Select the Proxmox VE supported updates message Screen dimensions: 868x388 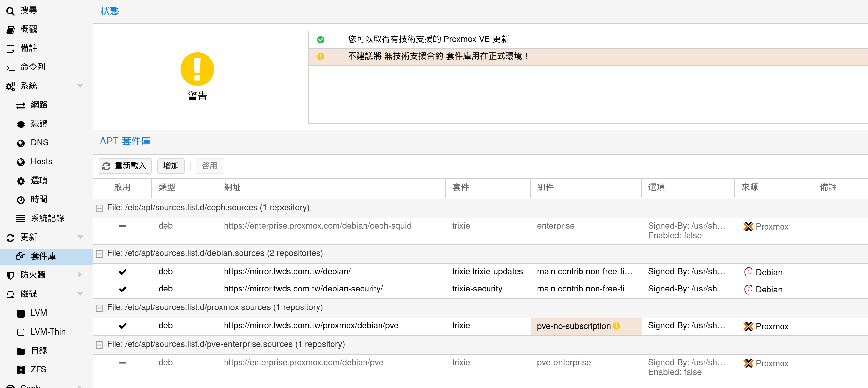(588, 40)
